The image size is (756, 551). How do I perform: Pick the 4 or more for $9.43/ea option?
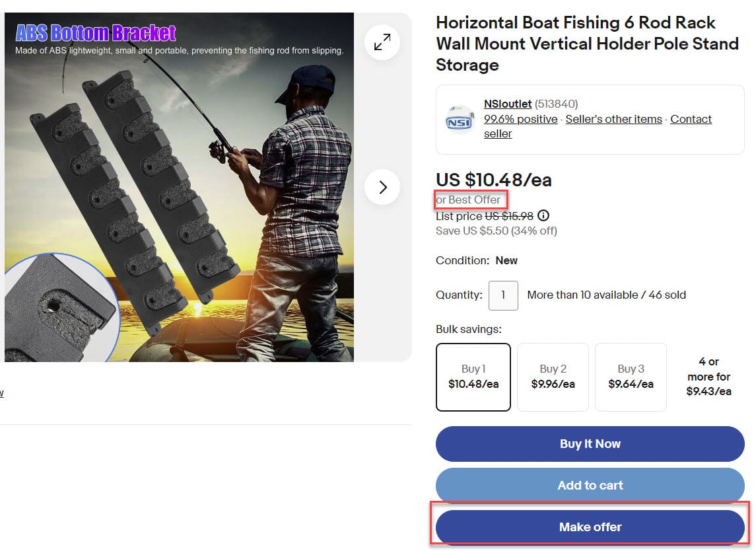pyautogui.click(x=708, y=377)
